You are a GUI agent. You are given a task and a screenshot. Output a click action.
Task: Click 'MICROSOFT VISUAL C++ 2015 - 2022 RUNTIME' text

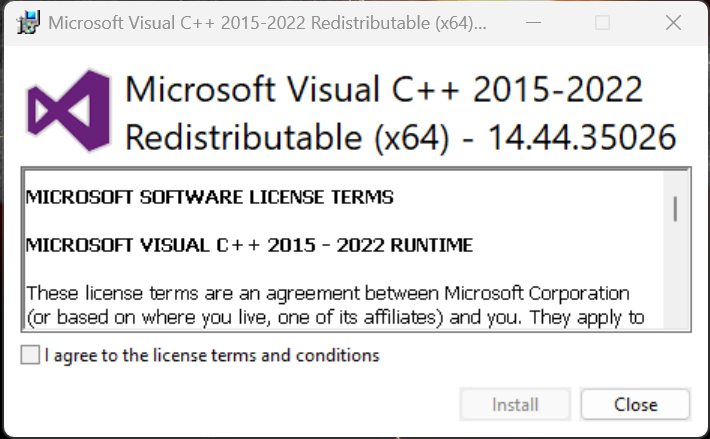coord(249,245)
